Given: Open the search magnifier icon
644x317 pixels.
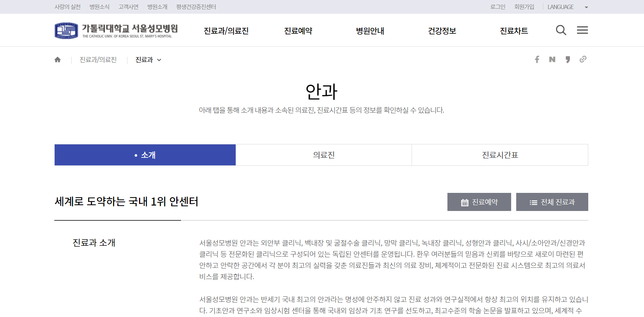Looking at the screenshot, I should [561, 30].
